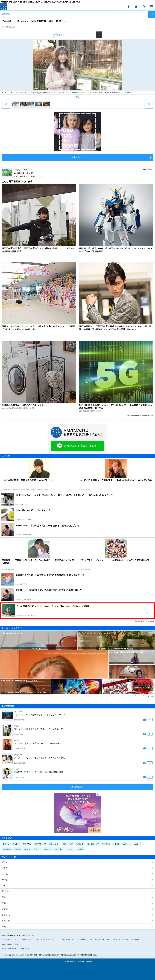Image resolution: width=155 pixels, height=980 pixels.
Task: Expand the マンガ category row
Action: coord(77,868)
